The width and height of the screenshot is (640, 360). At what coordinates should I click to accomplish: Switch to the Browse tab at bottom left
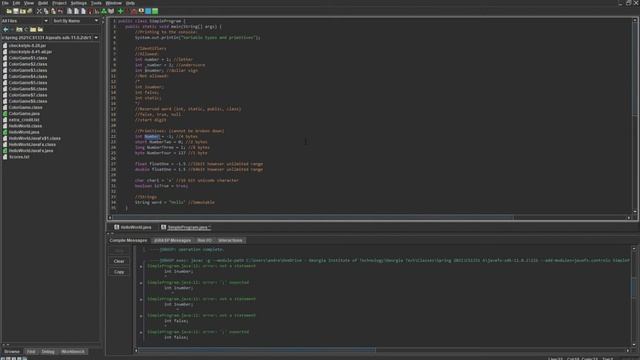(12, 351)
